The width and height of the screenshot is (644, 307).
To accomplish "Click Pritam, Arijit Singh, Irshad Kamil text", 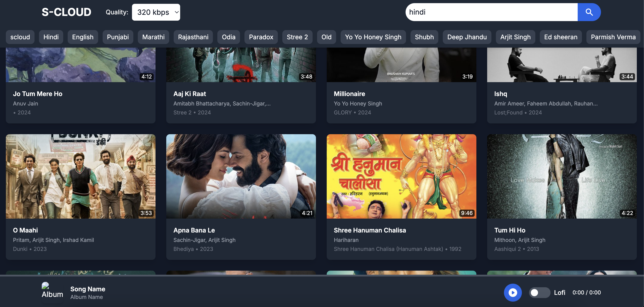I will tap(54, 240).
